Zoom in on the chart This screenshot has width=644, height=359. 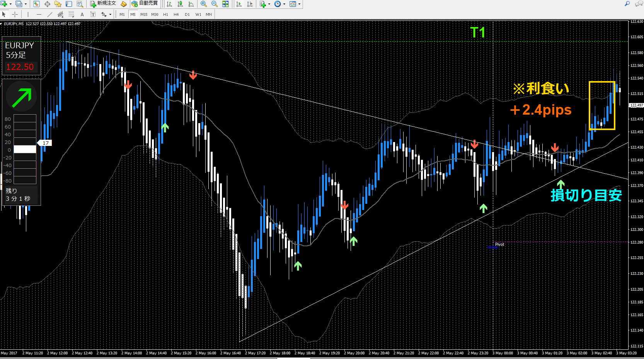tap(203, 4)
